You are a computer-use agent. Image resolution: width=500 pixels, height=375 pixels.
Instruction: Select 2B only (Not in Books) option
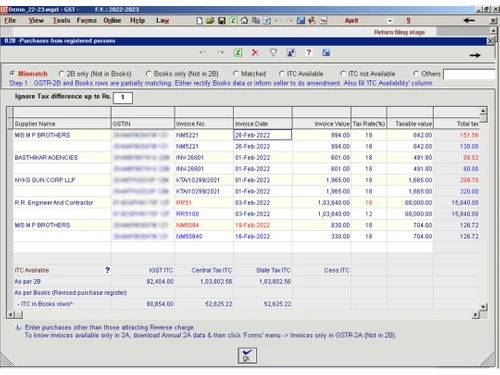pos(61,74)
